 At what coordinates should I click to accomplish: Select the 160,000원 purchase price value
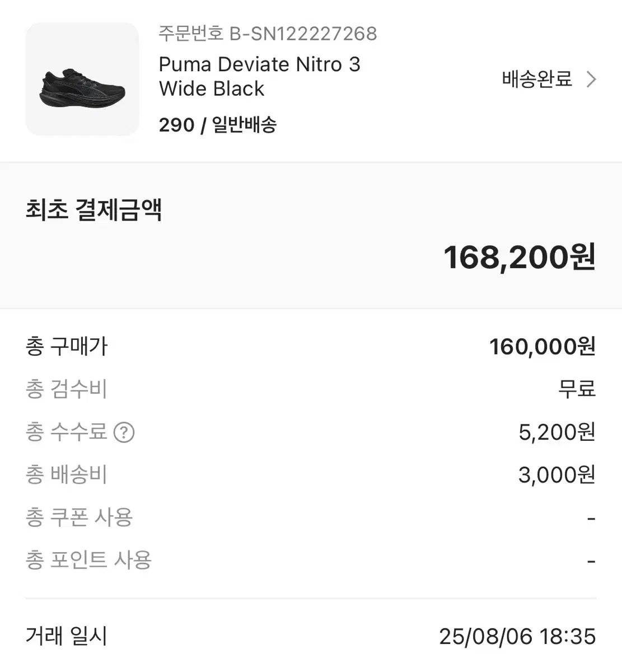pyautogui.click(x=542, y=347)
